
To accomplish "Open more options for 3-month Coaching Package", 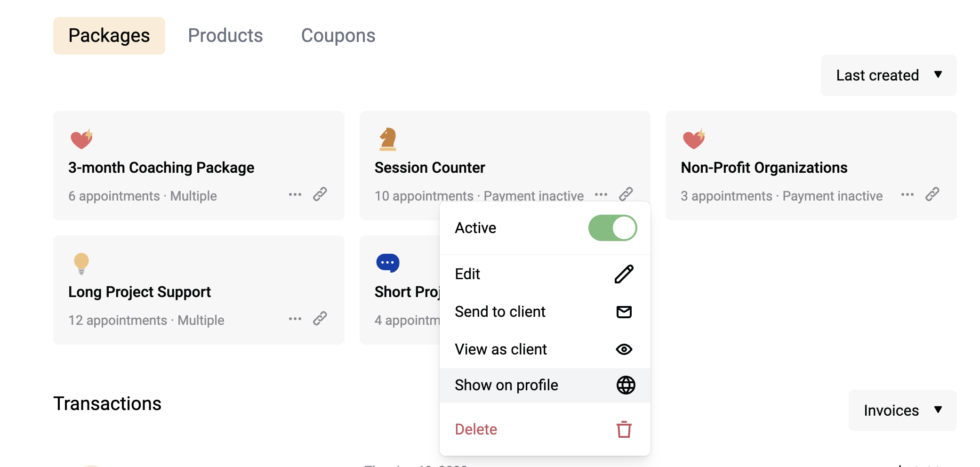I will pos(295,194).
